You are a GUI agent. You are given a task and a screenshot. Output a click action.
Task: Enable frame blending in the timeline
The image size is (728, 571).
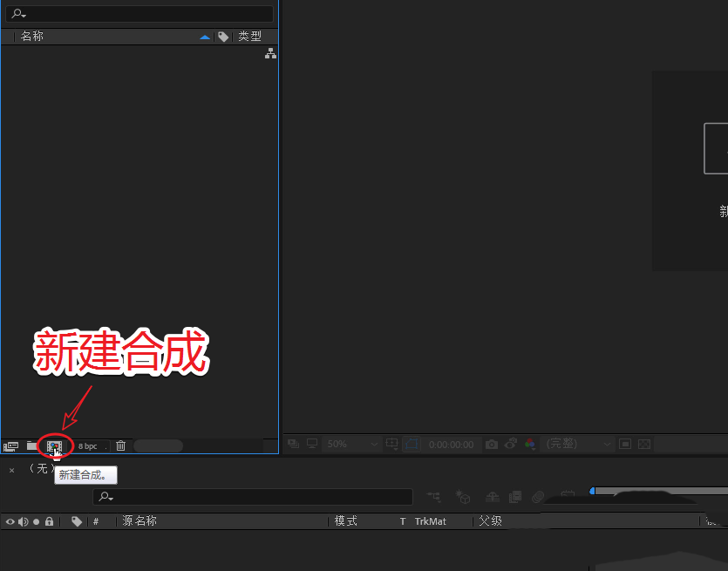pos(514,497)
